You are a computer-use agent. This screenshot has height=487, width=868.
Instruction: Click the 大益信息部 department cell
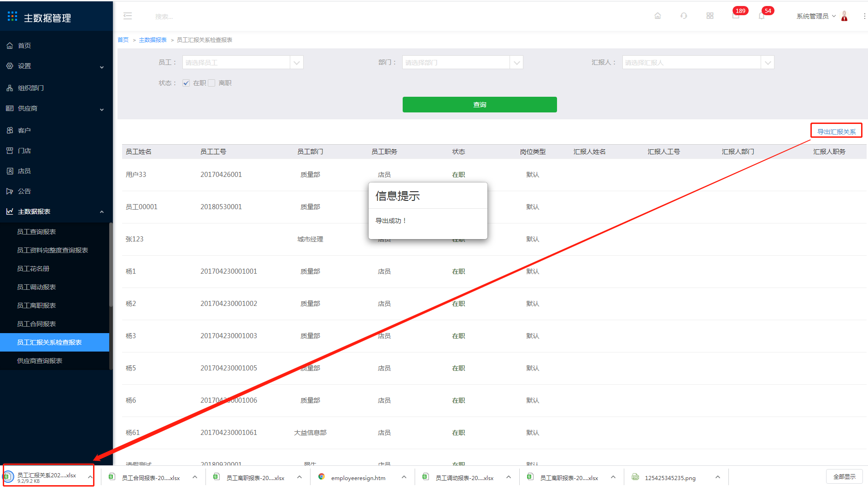310,433
